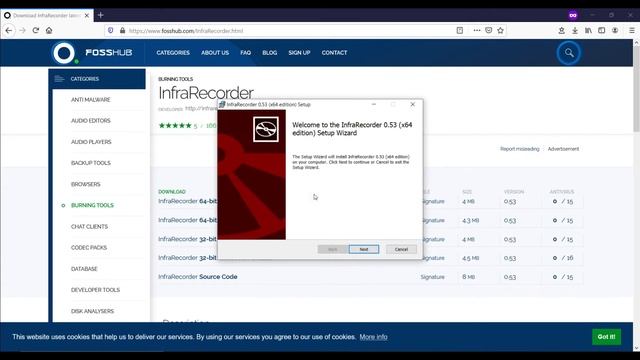Select the Audio Editors category
640x360 pixels.
[x=91, y=121]
